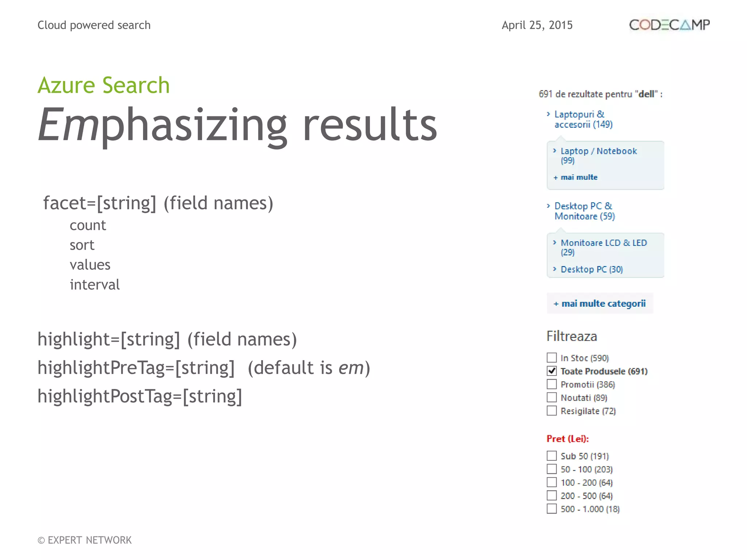Check the In Stoc (590) filter

coord(552,357)
